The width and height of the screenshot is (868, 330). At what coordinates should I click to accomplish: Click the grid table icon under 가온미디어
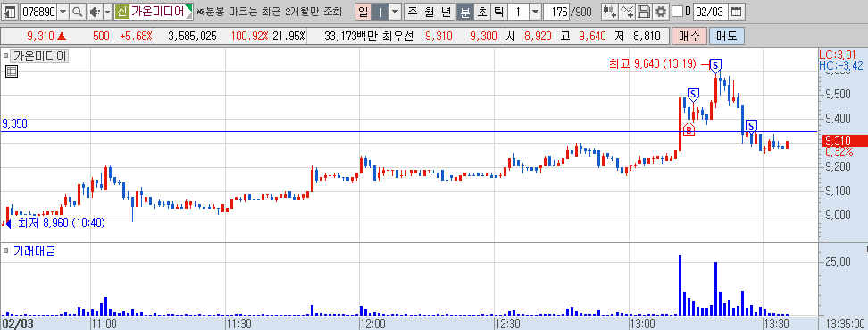click(x=12, y=71)
